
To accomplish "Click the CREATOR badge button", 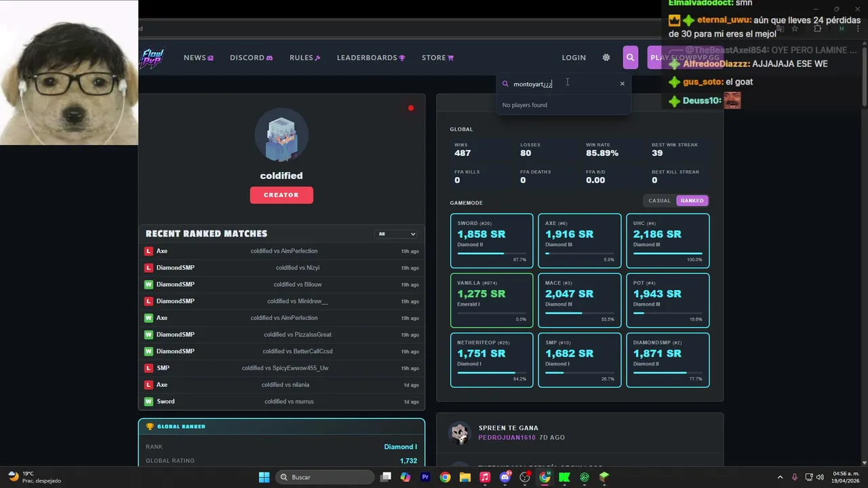I will coord(281,195).
